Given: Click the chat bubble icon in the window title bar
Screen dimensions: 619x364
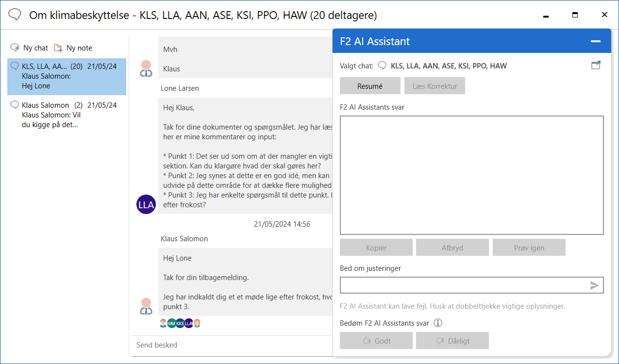Looking at the screenshot, I should (x=15, y=16).
